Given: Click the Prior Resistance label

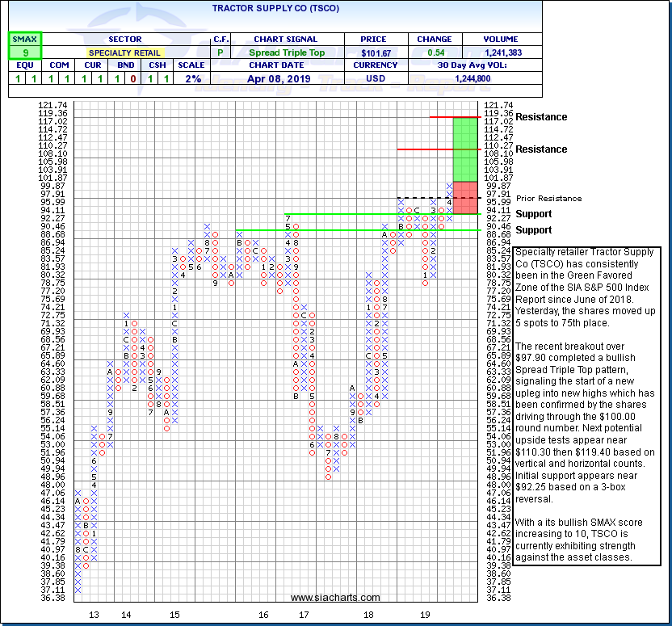Looking at the screenshot, I should tap(548, 198).
